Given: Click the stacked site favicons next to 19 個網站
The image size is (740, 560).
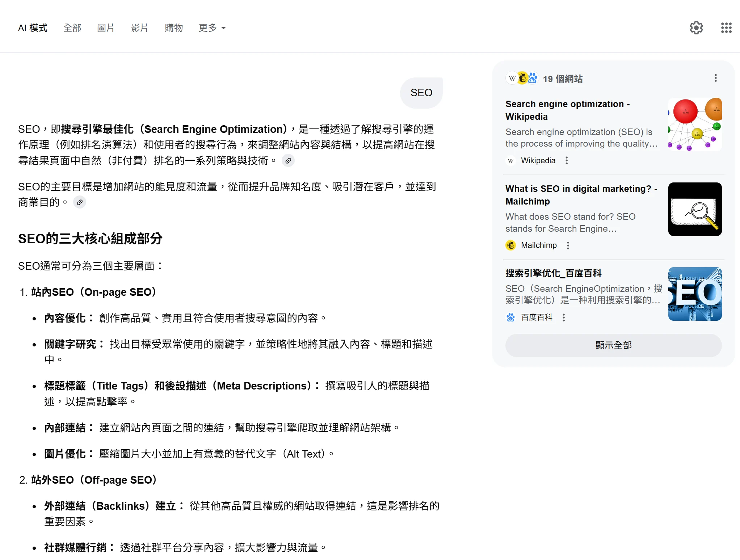Looking at the screenshot, I should pos(522,78).
